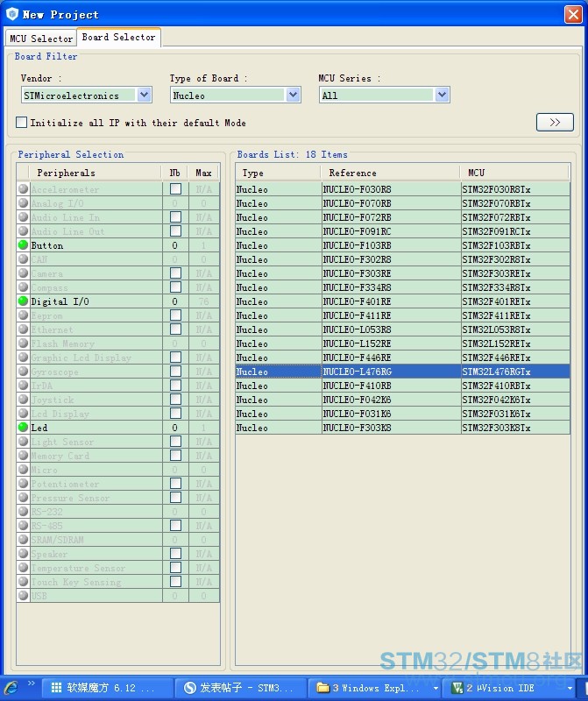Select the NUCLEO-F334R8 board row
The image size is (588, 701).
coord(403,287)
